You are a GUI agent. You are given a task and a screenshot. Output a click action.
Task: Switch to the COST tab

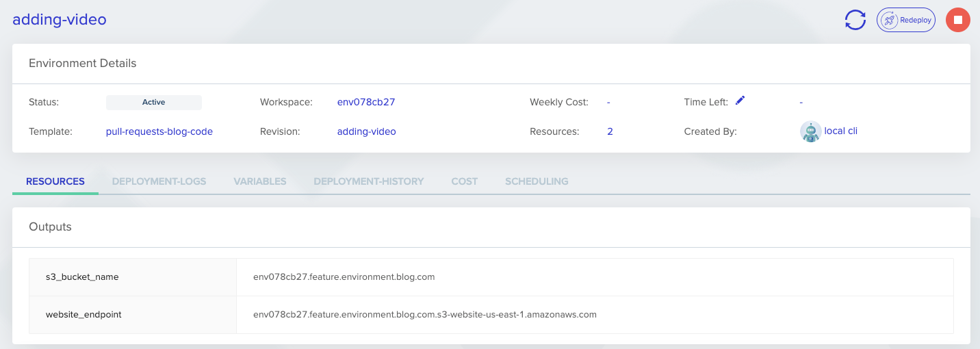click(465, 181)
